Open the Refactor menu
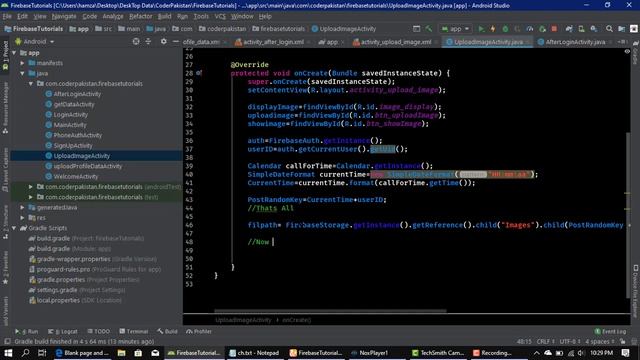The image size is (640, 360). point(140,16)
